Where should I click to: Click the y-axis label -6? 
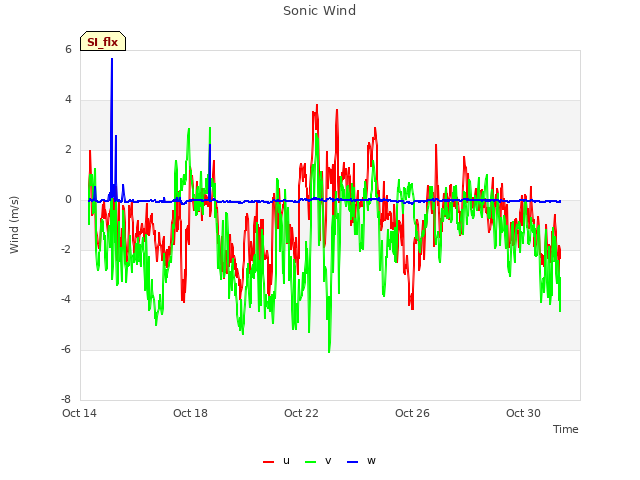point(66,349)
